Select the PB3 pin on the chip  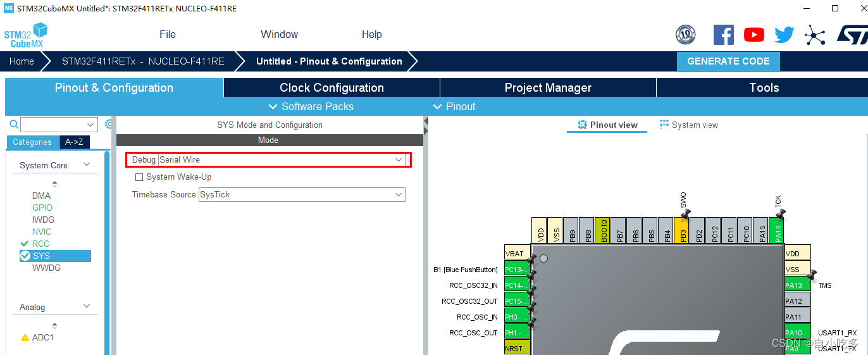pyautogui.click(x=681, y=230)
